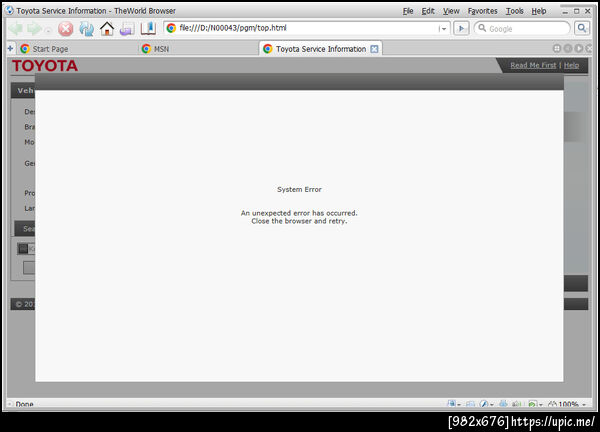Switch to the MSN tab

point(197,49)
